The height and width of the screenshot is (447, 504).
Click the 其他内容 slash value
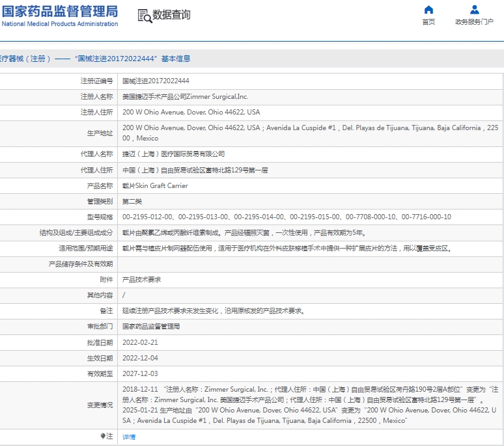(124, 295)
